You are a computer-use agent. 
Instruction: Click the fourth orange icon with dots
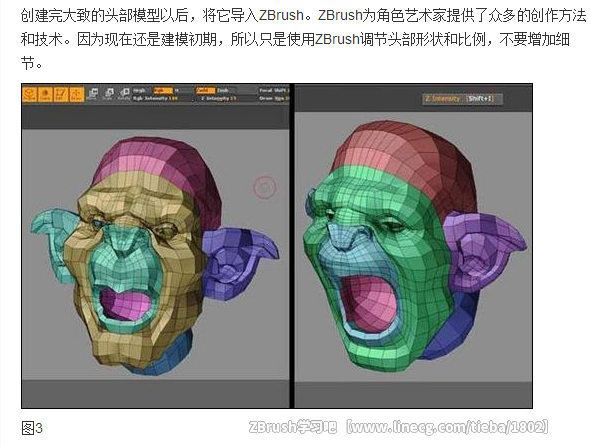[x=77, y=94]
